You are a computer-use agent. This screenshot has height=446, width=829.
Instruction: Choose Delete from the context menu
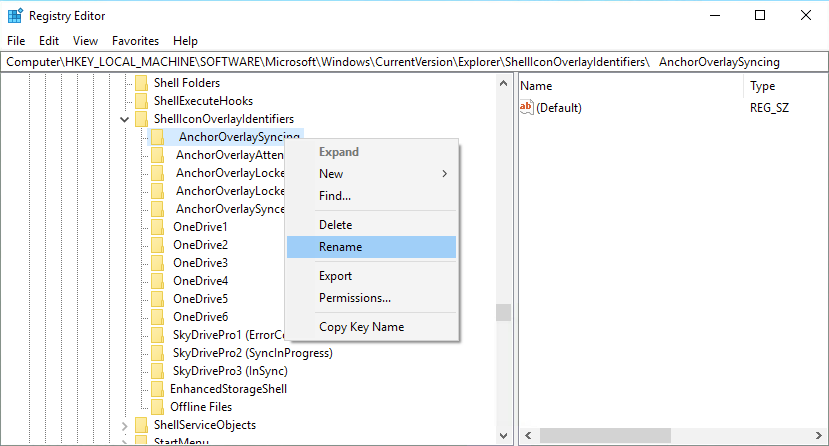[371, 225]
